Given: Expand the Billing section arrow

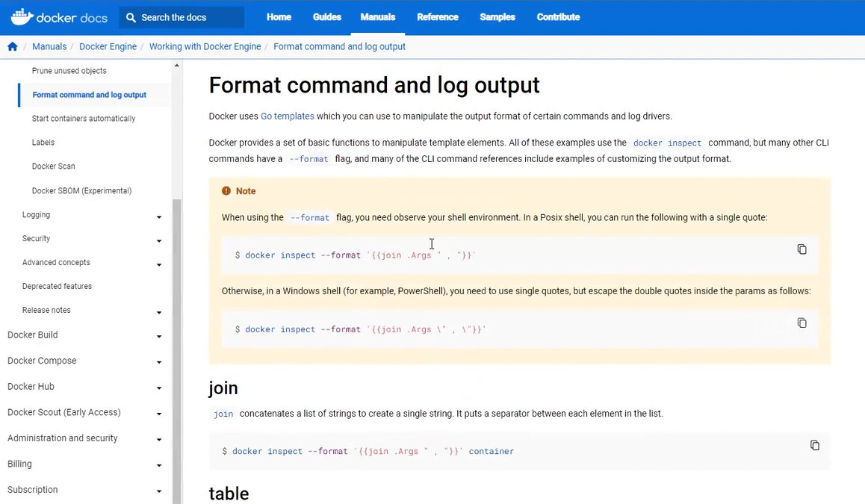Looking at the screenshot, I should (159, 465).
